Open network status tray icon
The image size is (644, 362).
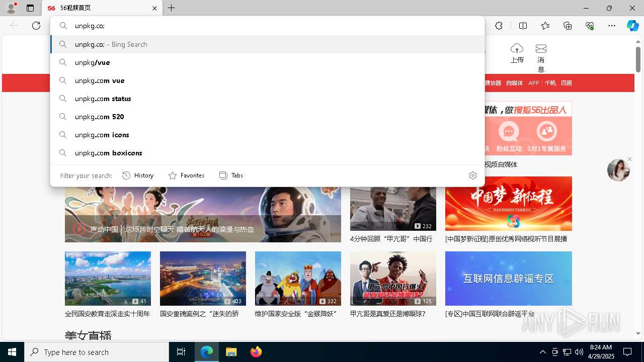(x=567, y=352)
